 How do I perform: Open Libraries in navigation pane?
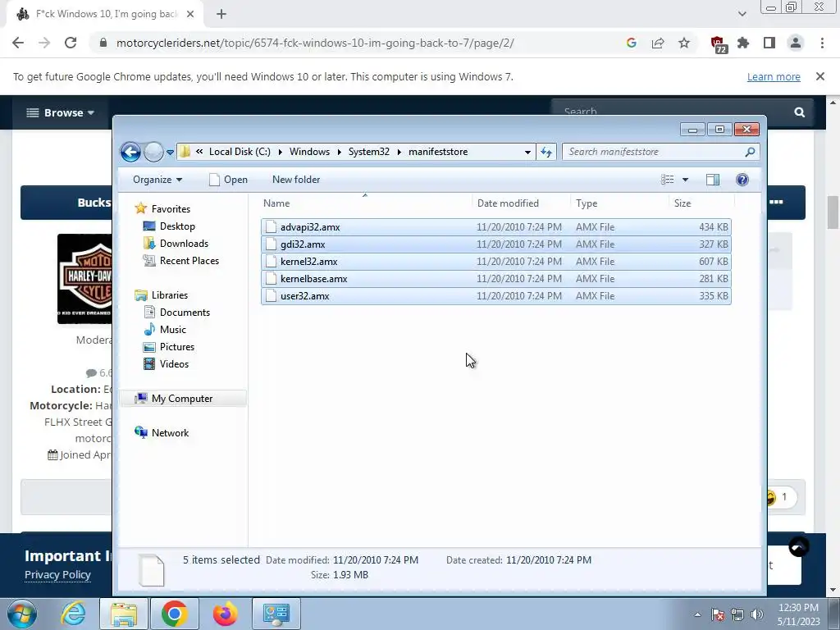162,295
